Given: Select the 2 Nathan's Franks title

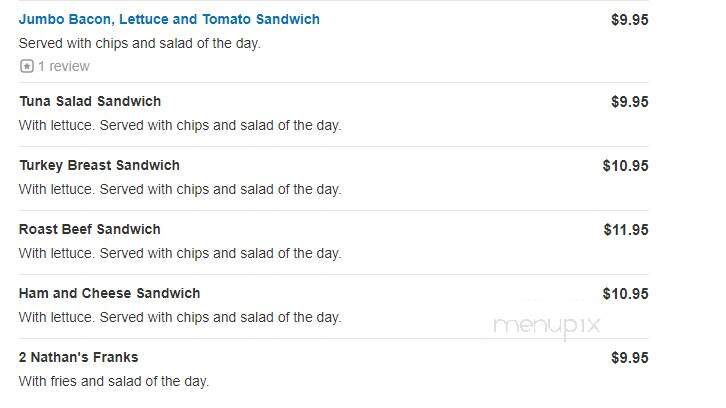Looking at the screenshot, I should (x=78, y=357).
